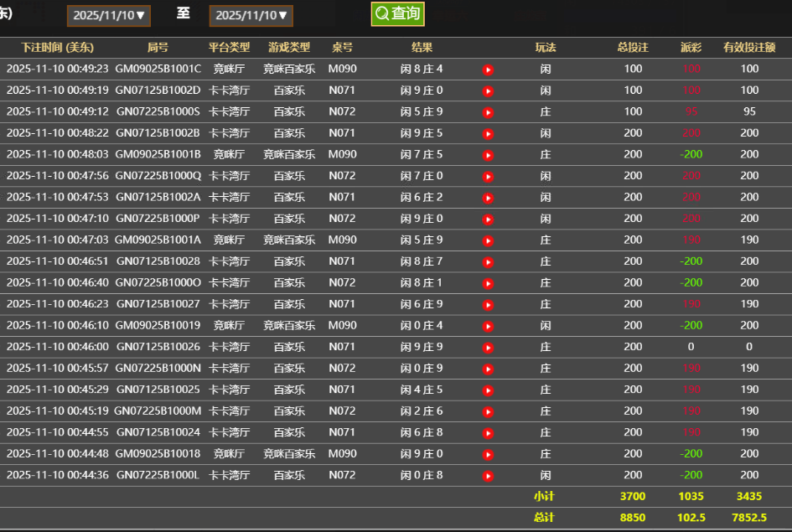
Task: Play the video for round GM09025B10018
Action: [x=488, y=453]
